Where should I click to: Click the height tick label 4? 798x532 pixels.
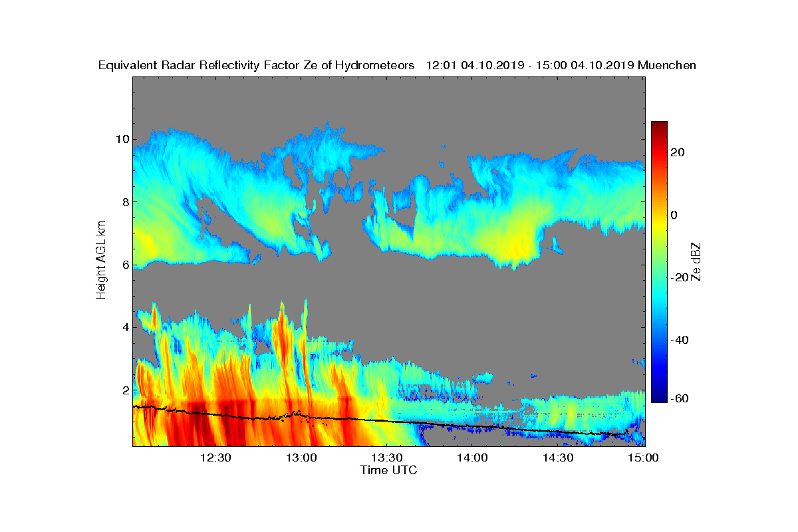pyautogui.click(x=125, y=327)
